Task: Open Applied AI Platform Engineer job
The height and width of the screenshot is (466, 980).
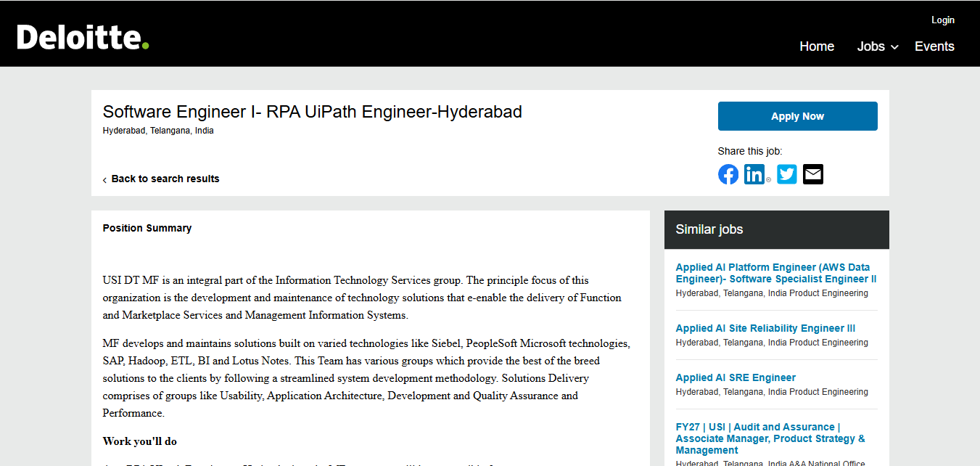Action: coord(776,273)
